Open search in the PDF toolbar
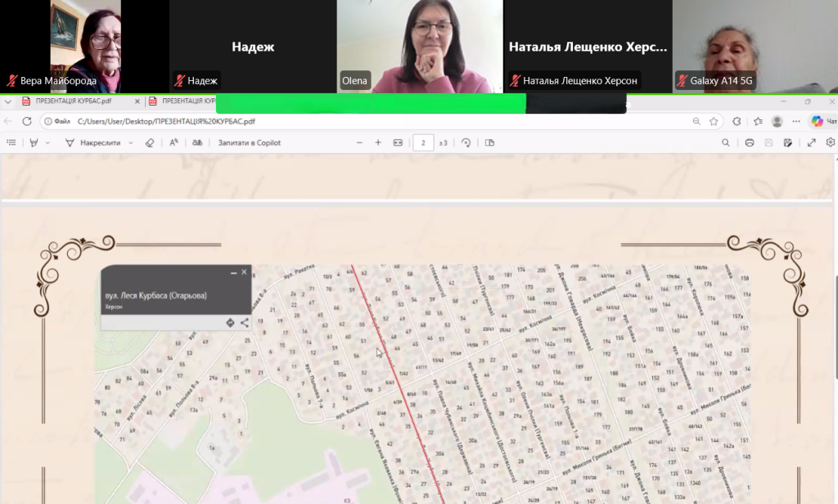 click(x=725, y=142)
